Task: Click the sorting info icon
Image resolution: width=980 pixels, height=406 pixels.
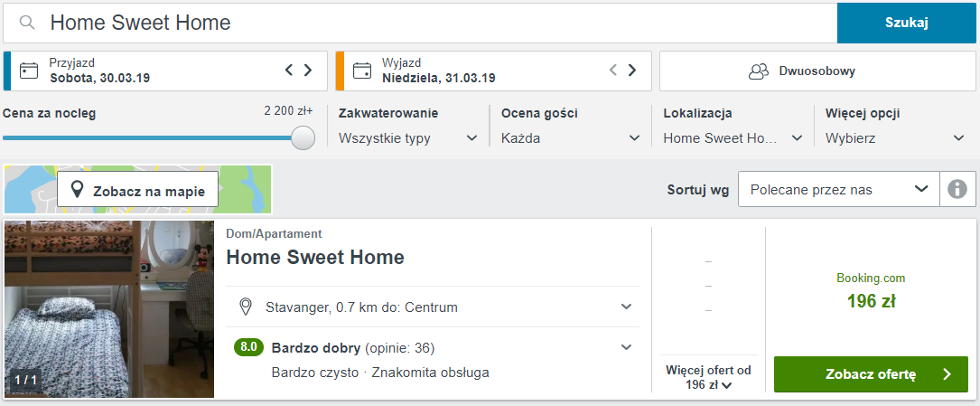Action: [x=957, y=189]
